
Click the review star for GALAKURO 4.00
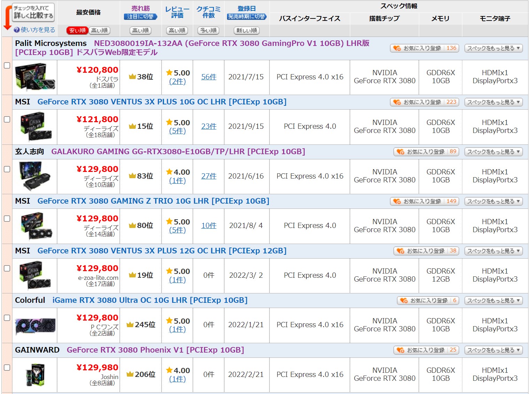tap(170, 172)
